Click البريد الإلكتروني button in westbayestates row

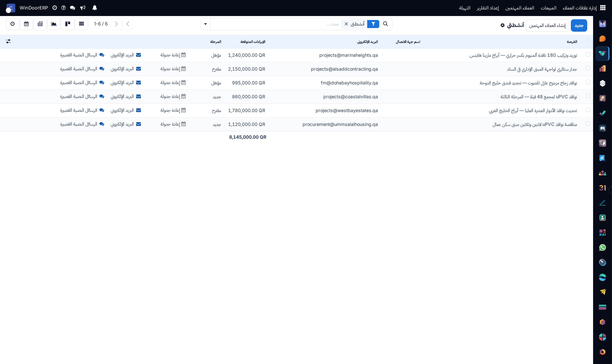(126, 110)
